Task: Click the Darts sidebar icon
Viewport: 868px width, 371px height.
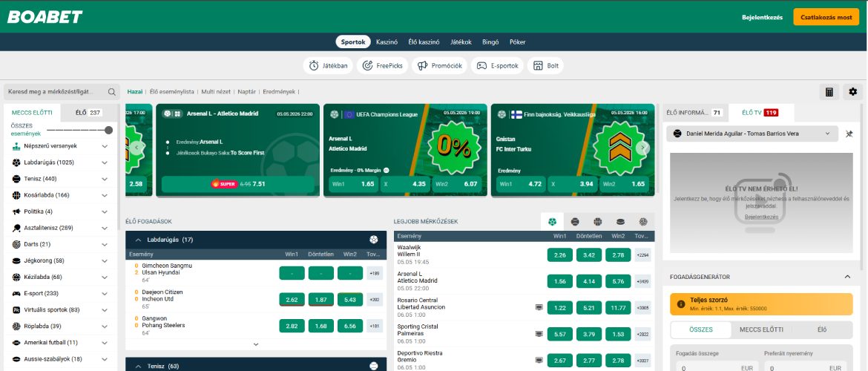Action: pyautogui.click(x=16, y=244)
